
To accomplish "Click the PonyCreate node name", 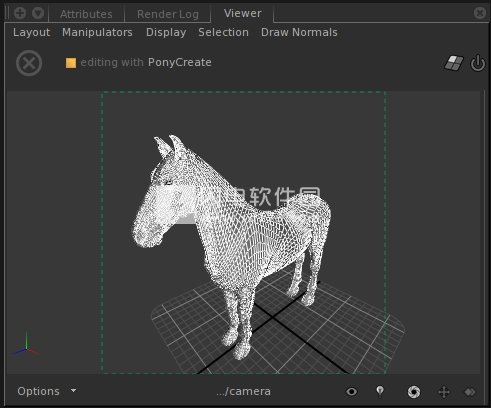I will [x=180, y=62].
